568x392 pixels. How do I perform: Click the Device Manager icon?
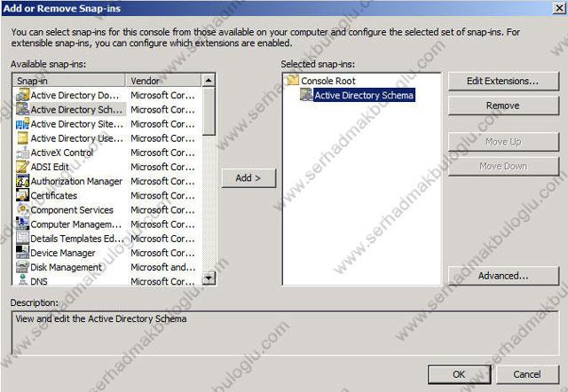click(x=22, y=253)
